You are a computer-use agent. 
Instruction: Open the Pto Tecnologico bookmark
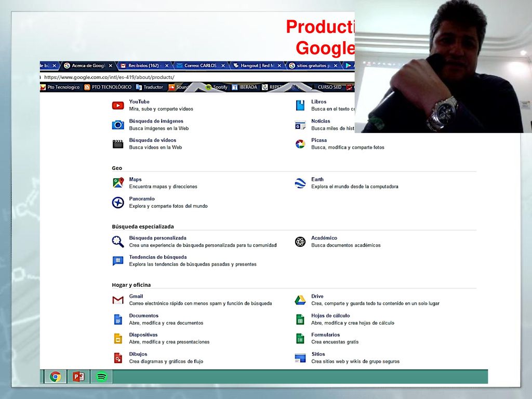click(60, 87)
